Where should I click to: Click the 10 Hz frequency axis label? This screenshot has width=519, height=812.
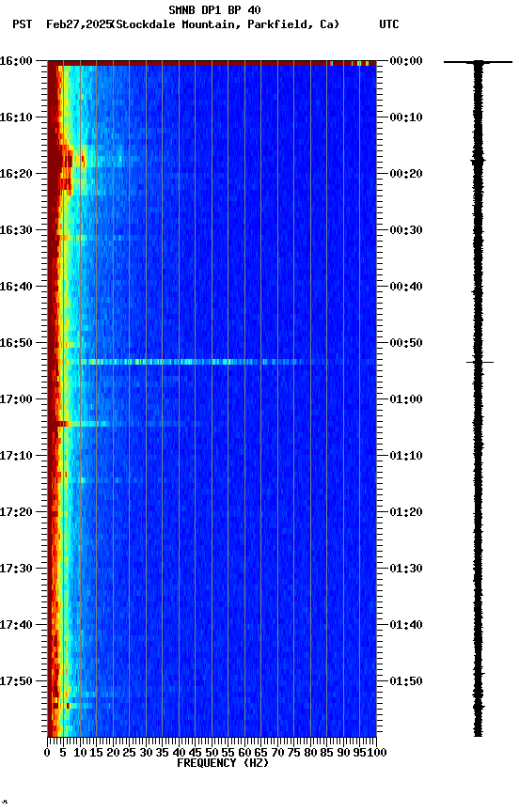tap(80, 753)
